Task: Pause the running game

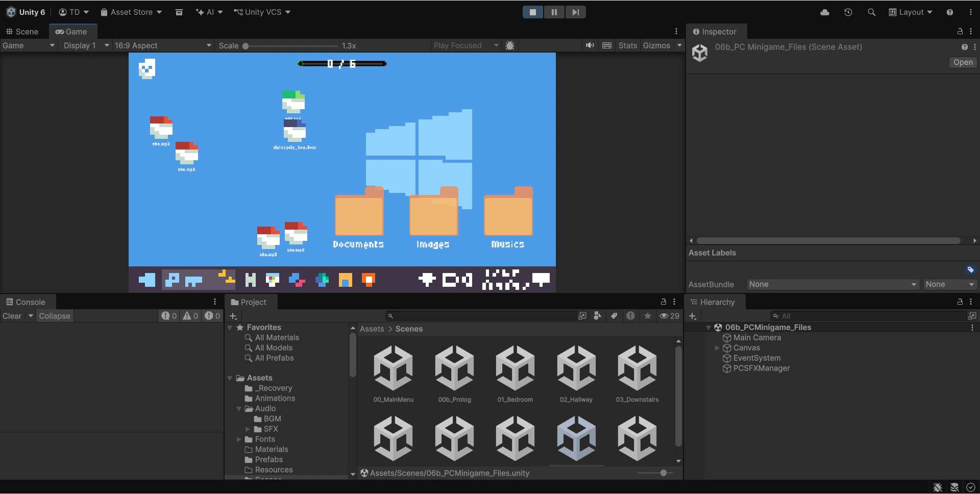Action: 554,12
